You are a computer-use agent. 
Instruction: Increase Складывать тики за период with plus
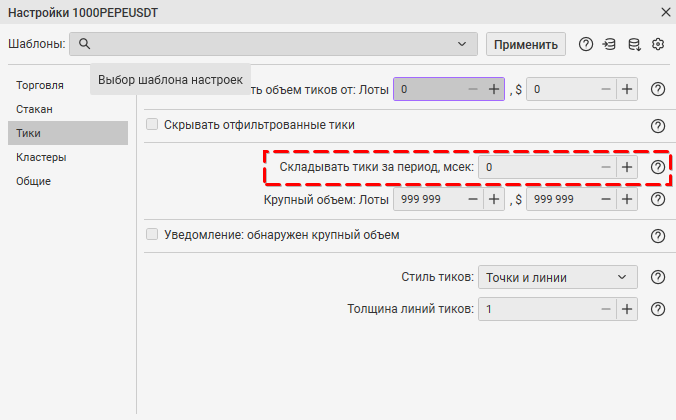pyautogui.click(x=627, y=167)
